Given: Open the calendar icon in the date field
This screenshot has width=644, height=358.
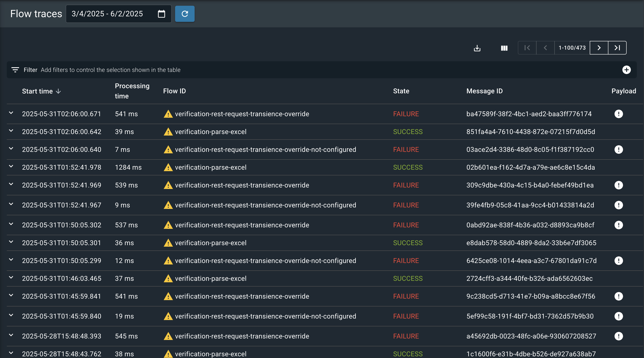Looking at the screenshot, I should pos(161,14).
